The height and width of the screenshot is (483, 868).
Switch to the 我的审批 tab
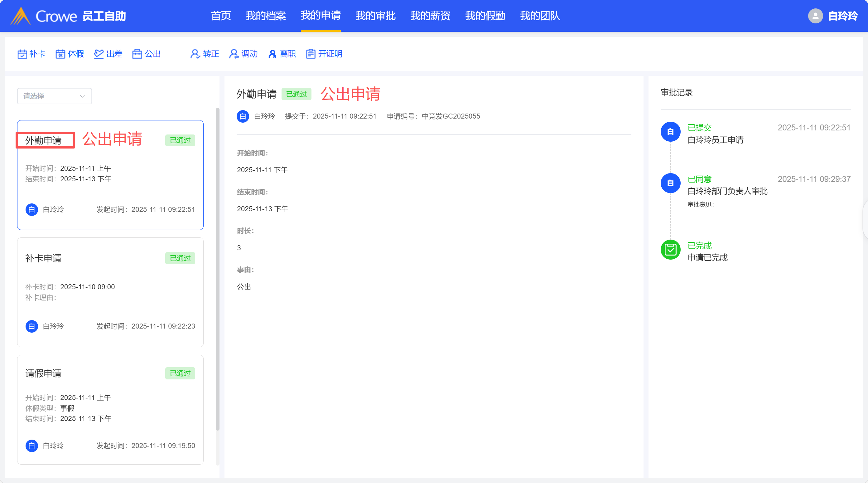[x=375, y=16]
